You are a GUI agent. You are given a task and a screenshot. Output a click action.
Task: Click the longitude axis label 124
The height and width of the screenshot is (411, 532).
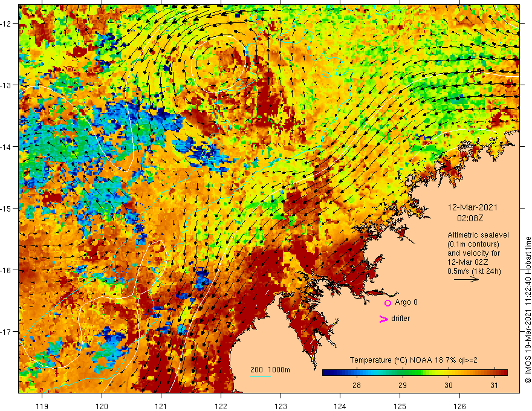point(340,406)
